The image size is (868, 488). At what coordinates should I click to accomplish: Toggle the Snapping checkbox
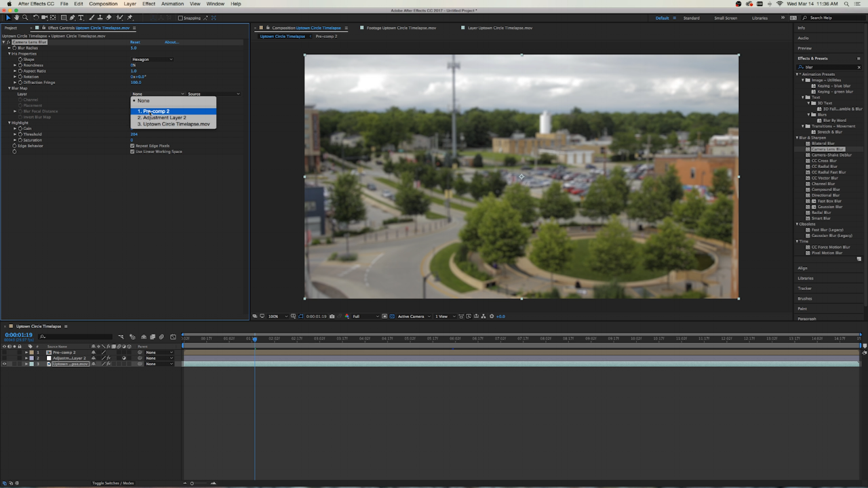click(180, 18)
